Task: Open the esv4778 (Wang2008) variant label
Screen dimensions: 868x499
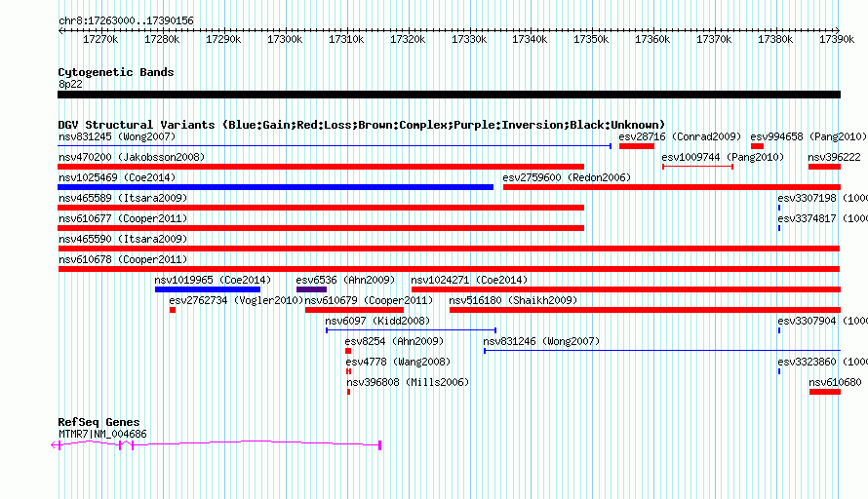Action: point(399,362)
